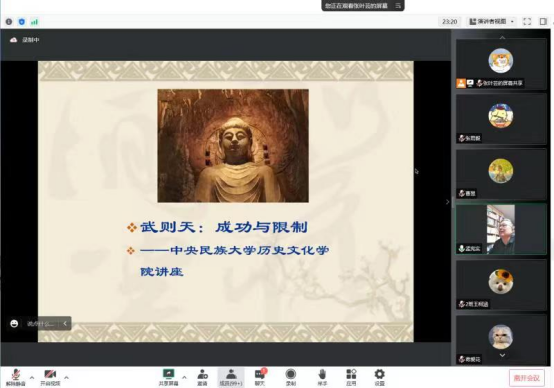Expand video options arrow beside camera
This screenshot has height=388, width=554.
[66, 377]
